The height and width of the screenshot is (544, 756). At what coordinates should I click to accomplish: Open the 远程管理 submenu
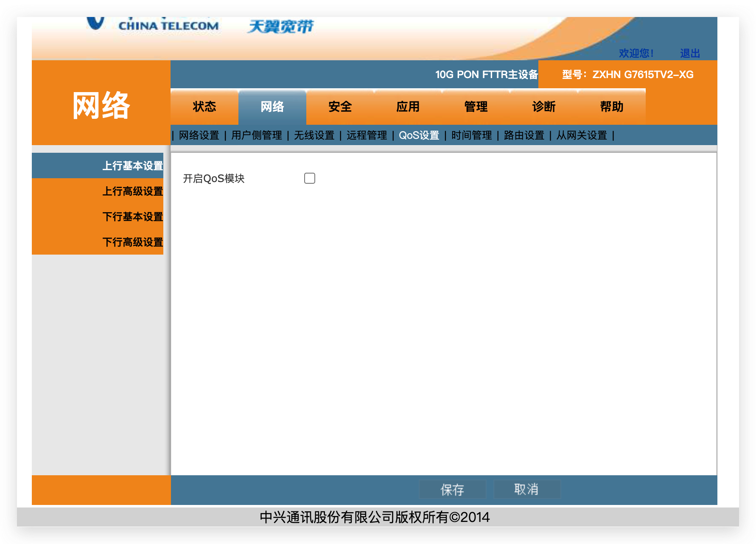(367, 135)
